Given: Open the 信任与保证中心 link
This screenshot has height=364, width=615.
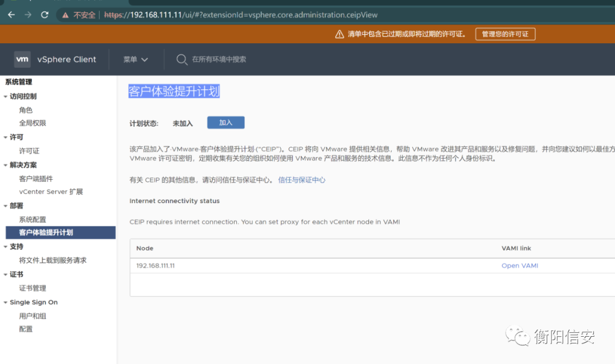Looking at the screenshot, I should [x=302, y=180].
